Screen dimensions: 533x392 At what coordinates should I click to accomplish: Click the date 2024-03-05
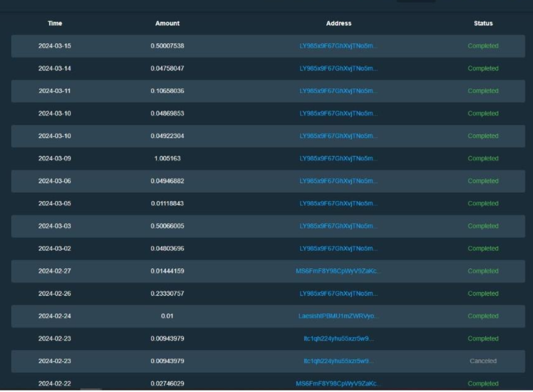pos(54,203)
